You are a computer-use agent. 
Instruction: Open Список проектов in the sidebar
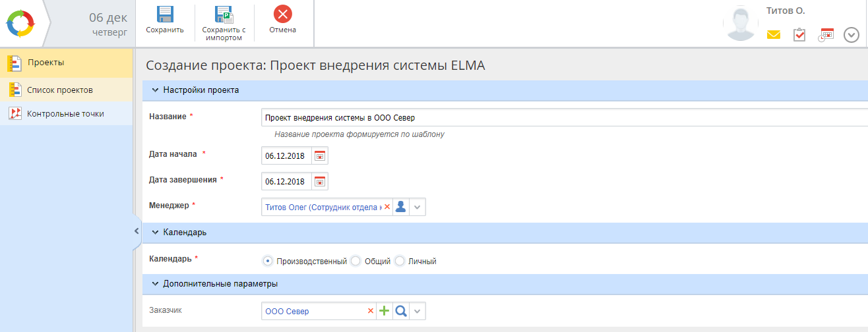(59, 90)
